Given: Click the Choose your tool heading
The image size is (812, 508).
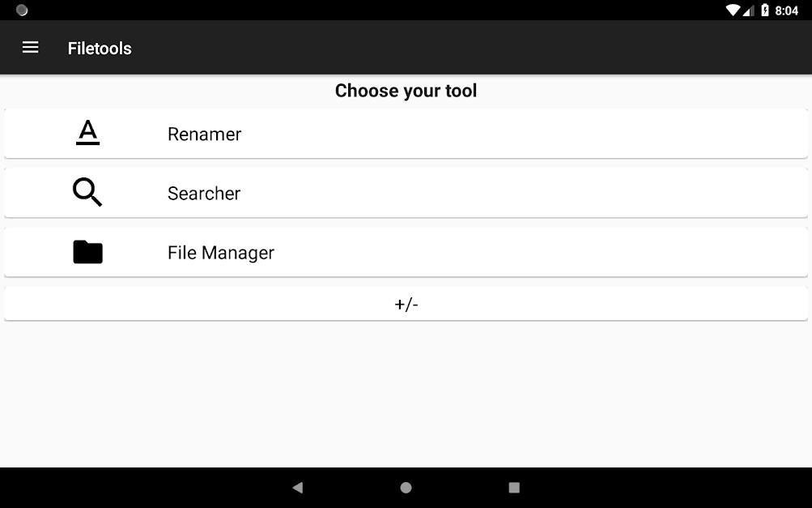Looking at the screenshot, I should pos(406,91).
